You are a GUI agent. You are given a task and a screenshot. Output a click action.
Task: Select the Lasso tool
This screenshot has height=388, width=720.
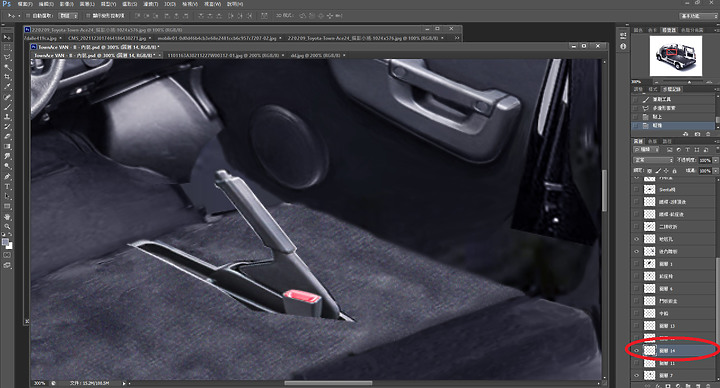coord(7,57)
